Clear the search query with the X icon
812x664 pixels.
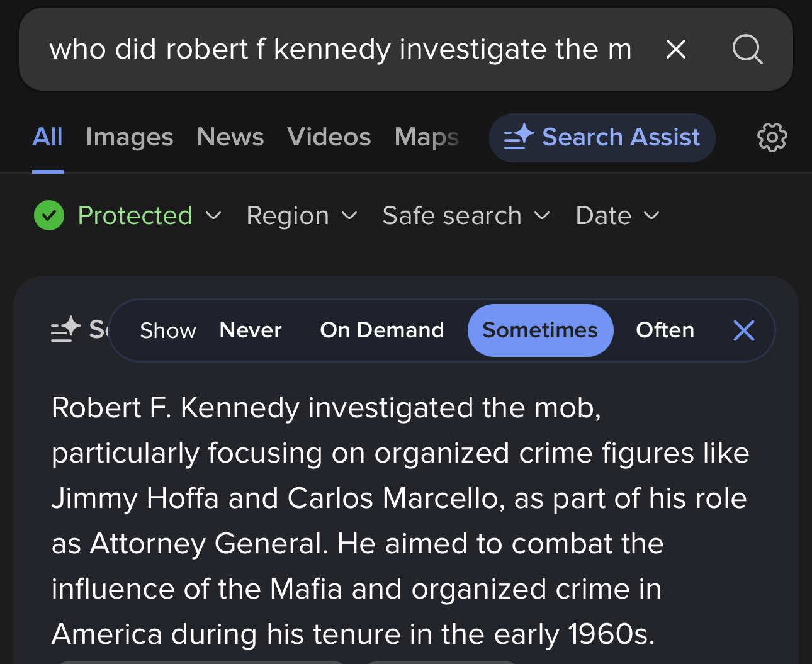(x=675, y=49)
